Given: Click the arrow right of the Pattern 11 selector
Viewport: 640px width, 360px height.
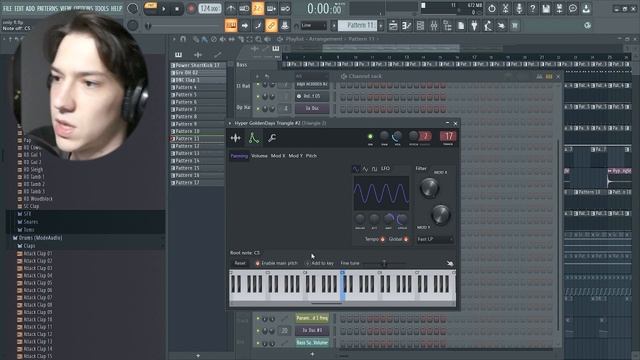Looking at the screenshot, I should click(x=381, y=26).
